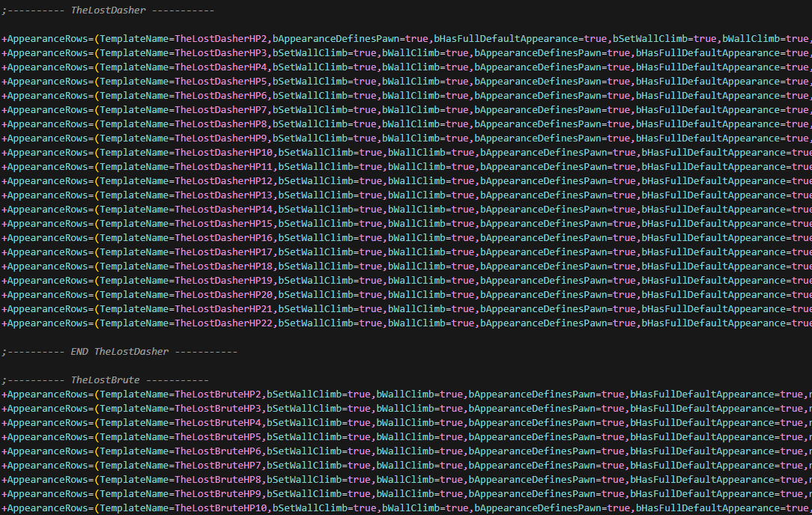
Task: Place cursor on TheLostDasherHP13 template name
Action: [224, 195]
